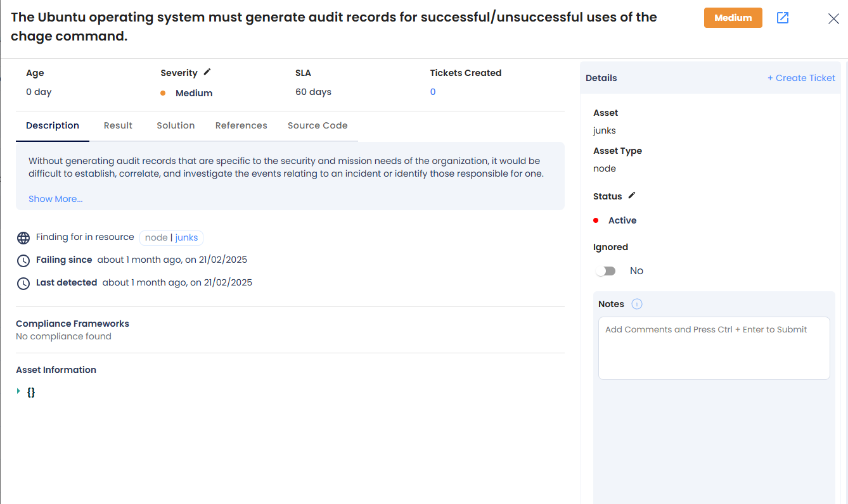Click the Tickets Created count link
Image resolution: width=848 pixels, height=504 pixels.
433,92
